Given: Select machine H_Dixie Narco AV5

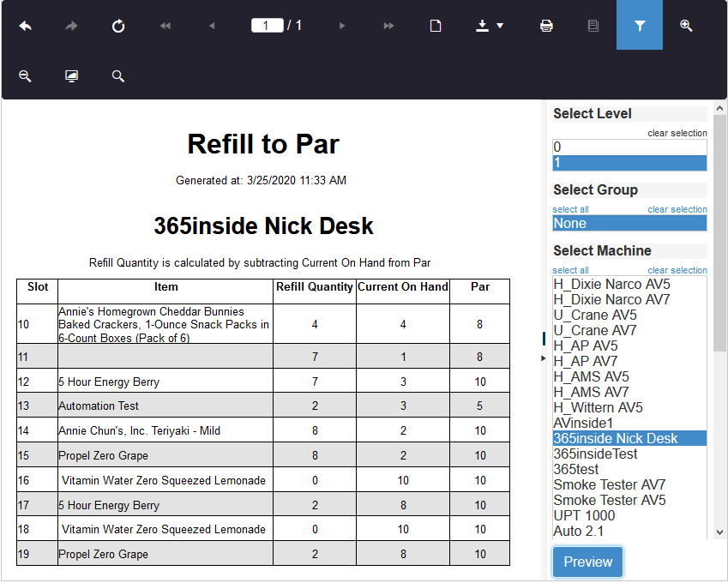Looking at the screenshot, I should (629, 284).
